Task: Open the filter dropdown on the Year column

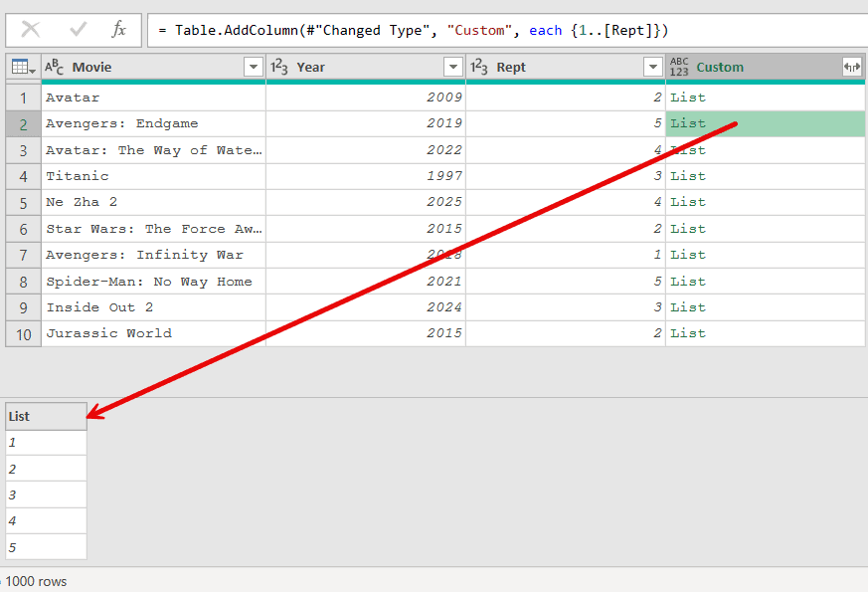Action: pyautogui.click(x=454, y=67)
